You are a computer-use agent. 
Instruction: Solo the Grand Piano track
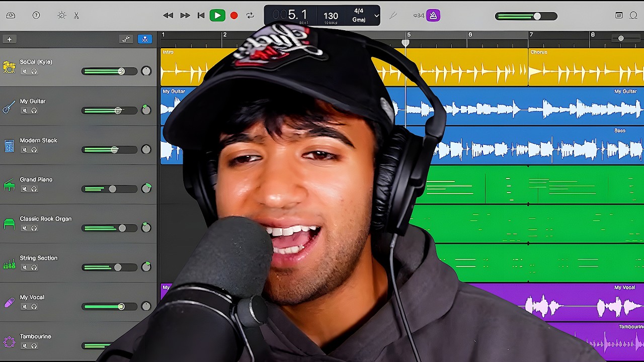click(34, 189)
